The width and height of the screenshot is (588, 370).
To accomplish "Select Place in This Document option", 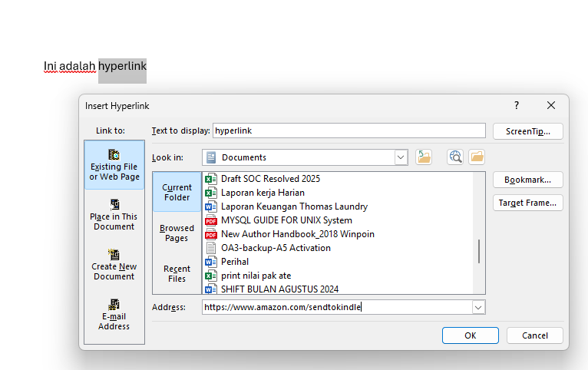I will tap(114, 216).
